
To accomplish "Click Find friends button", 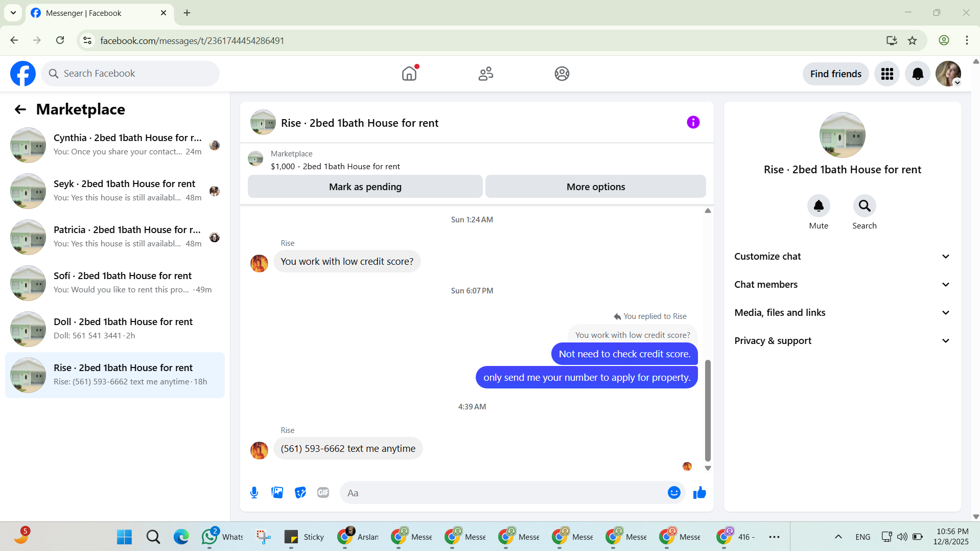I will point(836,74).
